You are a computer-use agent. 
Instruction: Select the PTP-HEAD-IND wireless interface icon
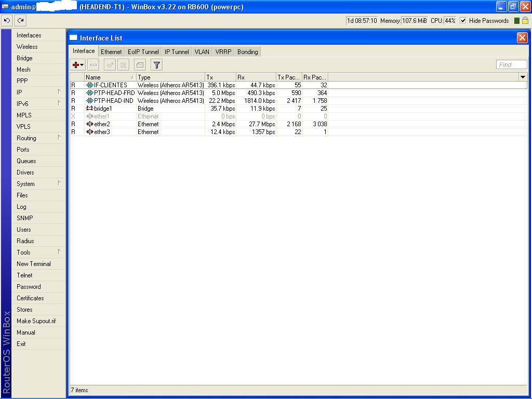coord(89,101)
